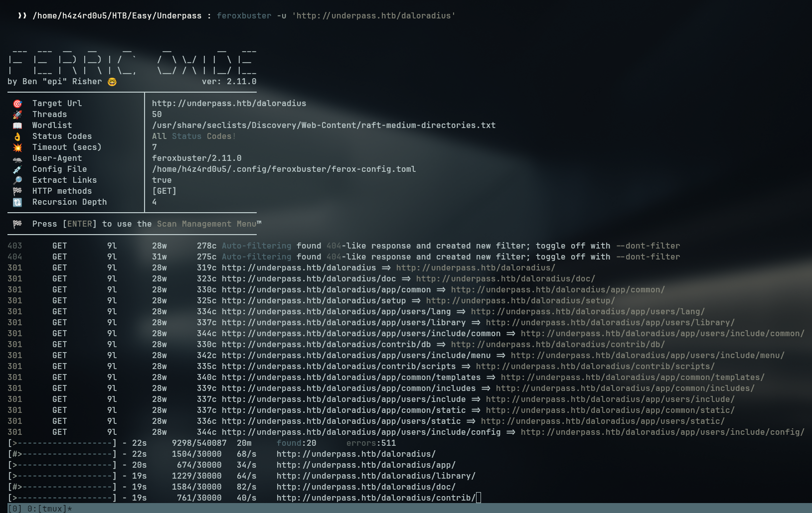
Task: Click the ferox-config.toml config file path
Action: pyautogui.click(x=284, y=169)
